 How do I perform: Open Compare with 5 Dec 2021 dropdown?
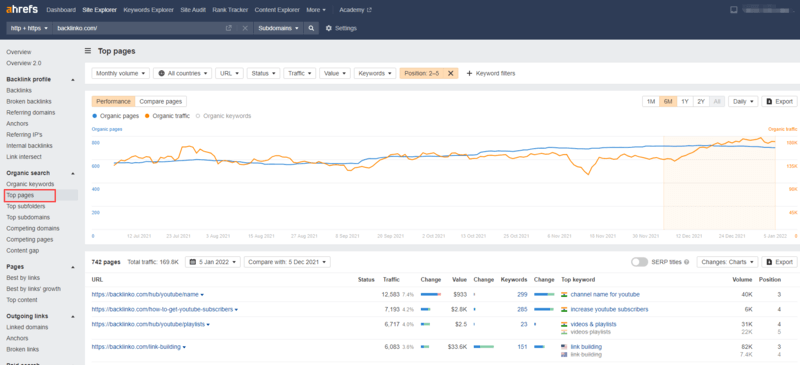tap(287, 262)
